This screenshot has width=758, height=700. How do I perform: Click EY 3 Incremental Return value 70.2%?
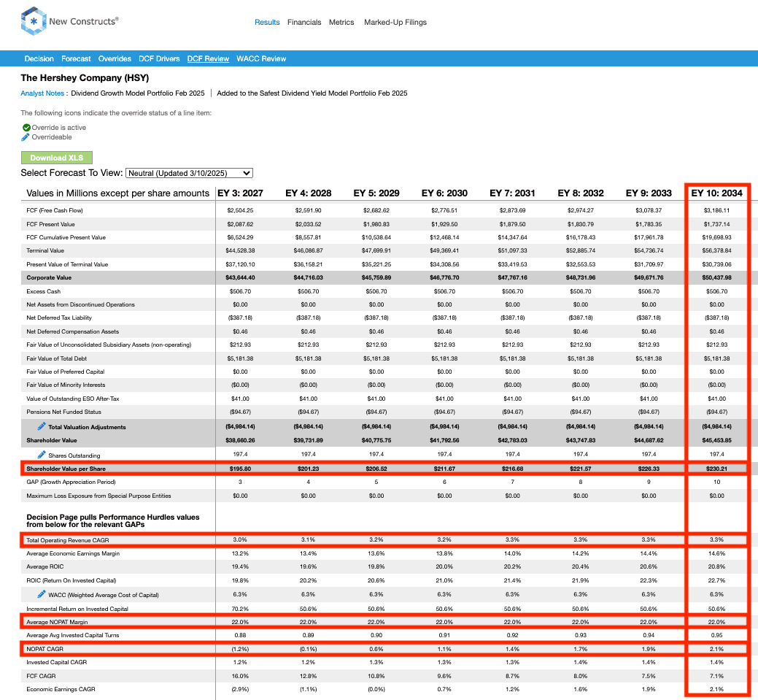tap(240, 609)
